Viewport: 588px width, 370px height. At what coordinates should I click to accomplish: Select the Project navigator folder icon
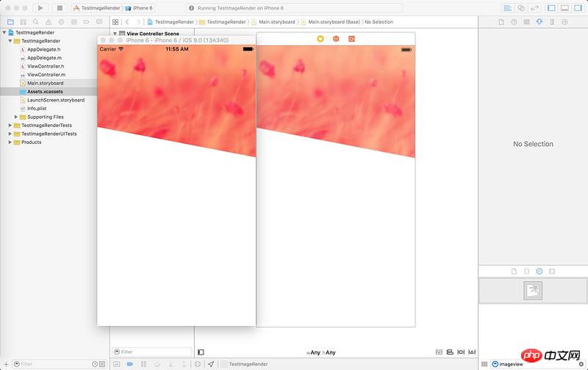(x=10, y=22)
